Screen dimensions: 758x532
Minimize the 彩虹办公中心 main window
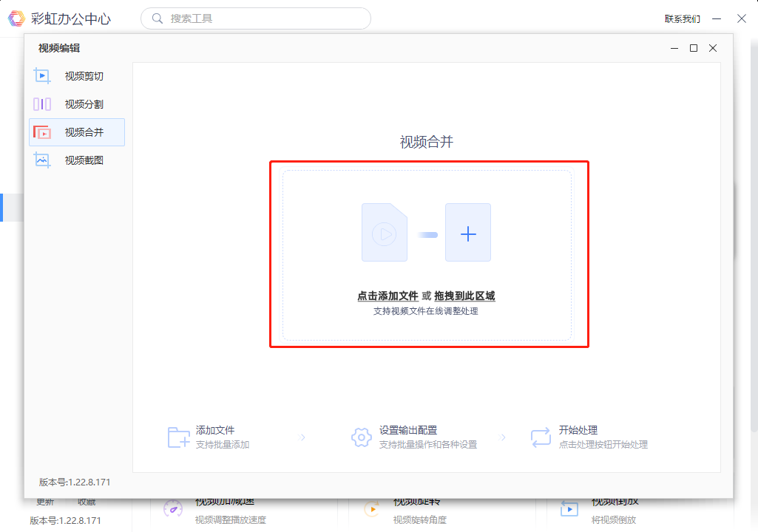pos(717,19)
